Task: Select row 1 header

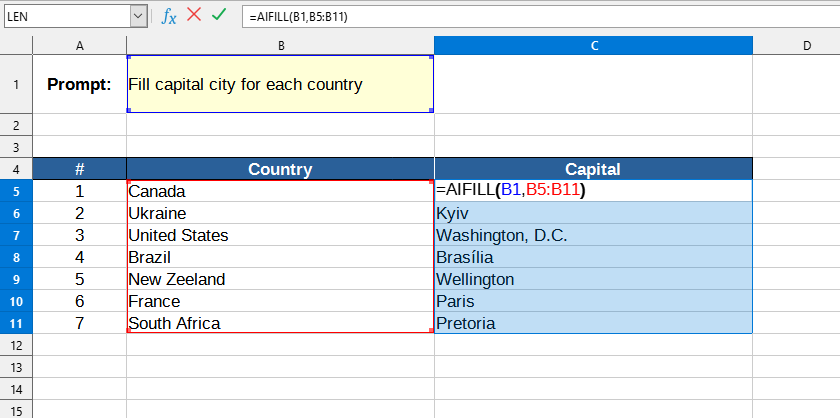Action: click(16, 84)
